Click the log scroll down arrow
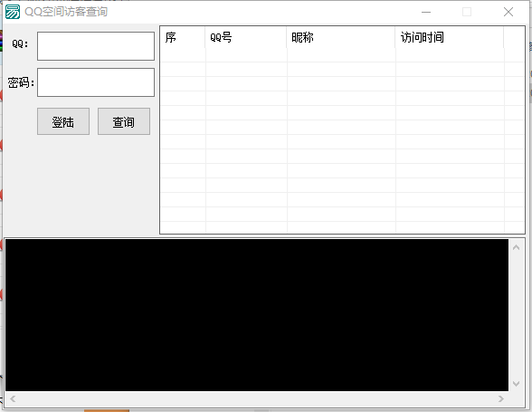This screenshot has width=532, height=412. coord(516,383)
